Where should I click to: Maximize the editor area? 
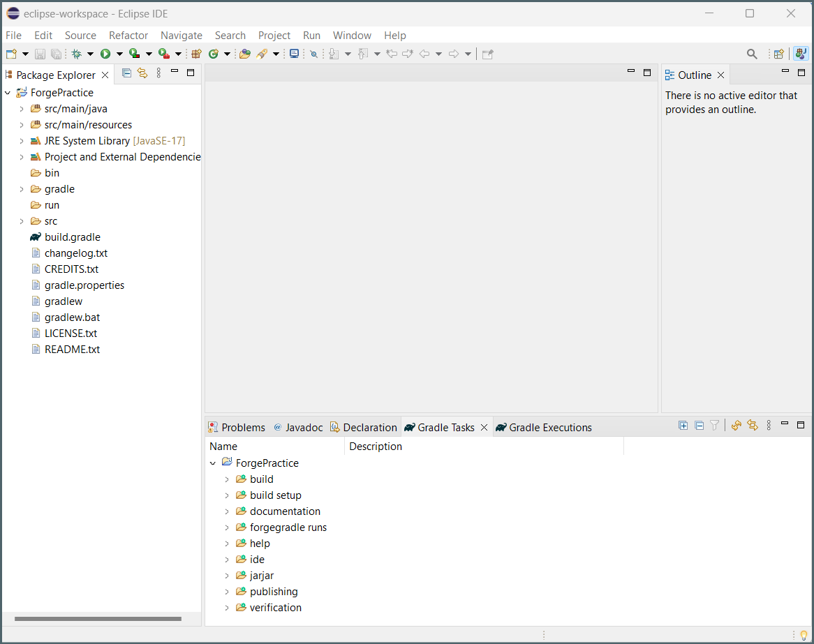pyautogui.click(x=647, y=73)
